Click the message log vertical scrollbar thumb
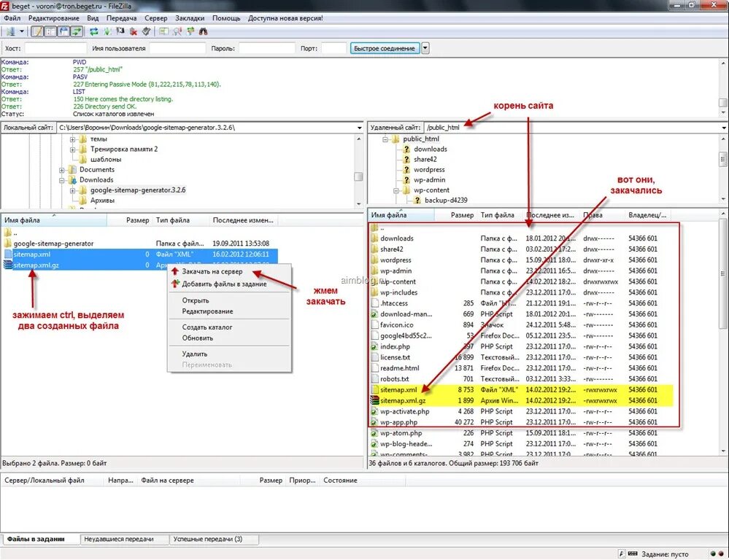The width and height of the screenshot is (729, 560). click(x=723, y=103)
